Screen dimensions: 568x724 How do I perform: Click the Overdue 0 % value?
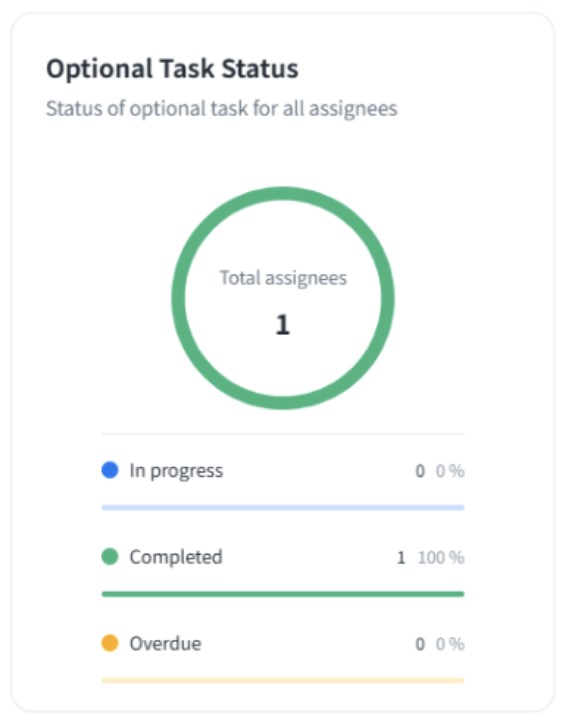point(450,644)
